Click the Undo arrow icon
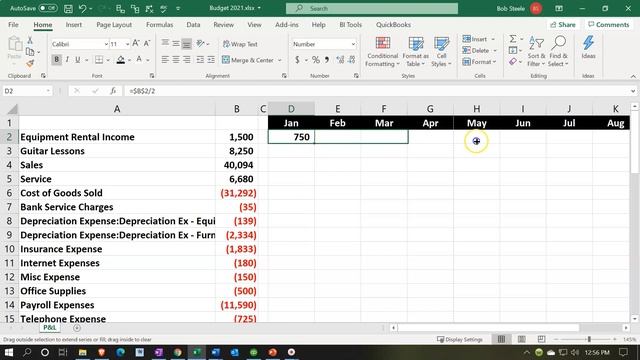The width and height of the screenshot is (640, 360). (82, 9)
